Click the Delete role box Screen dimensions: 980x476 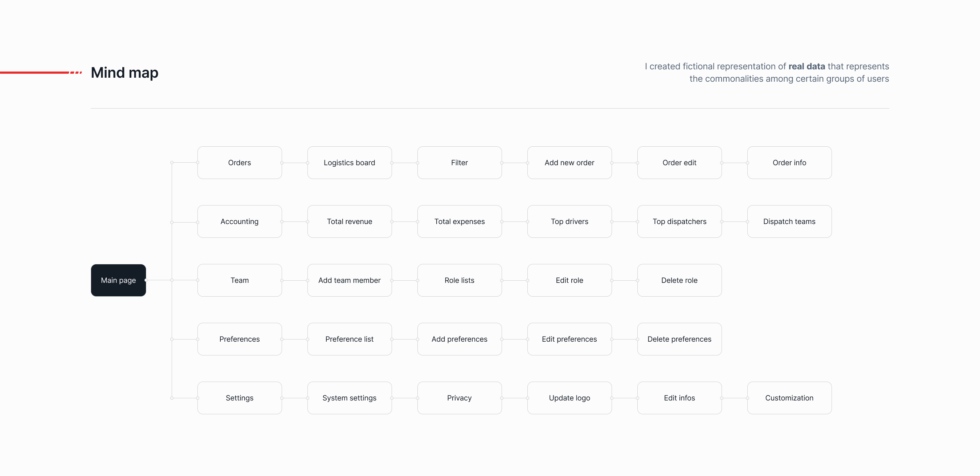pos(679,280)
